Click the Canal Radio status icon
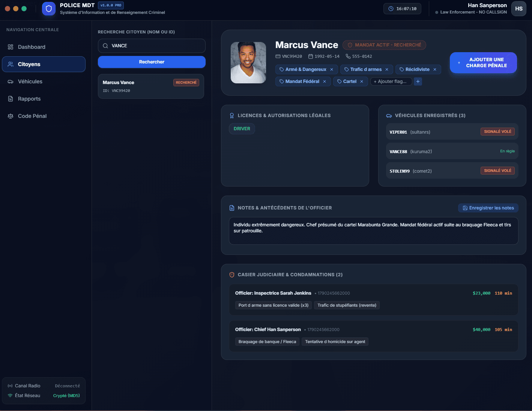The image size is (532, 411). [10, 386]
